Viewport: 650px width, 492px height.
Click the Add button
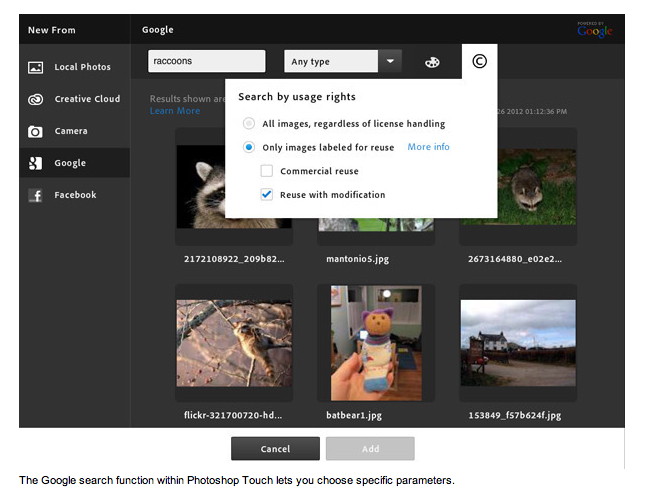[370, 449]
